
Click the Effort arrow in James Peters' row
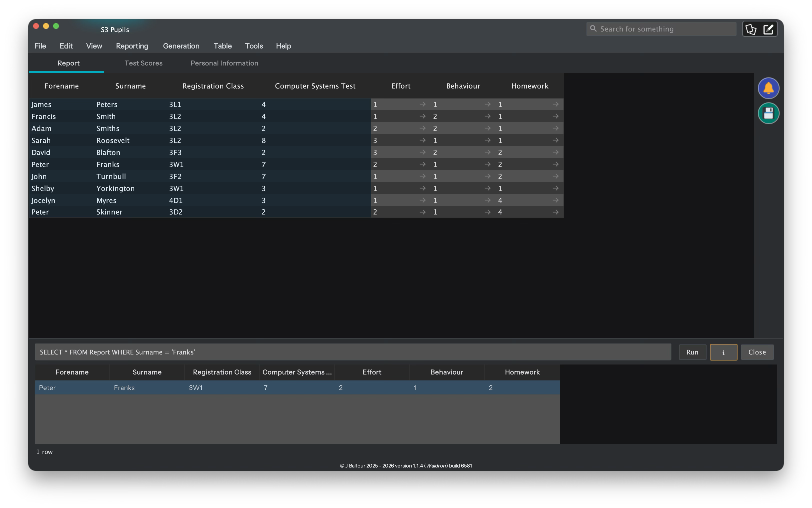point(423,104)
